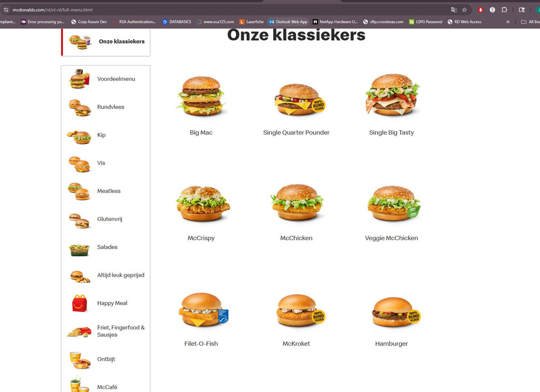Click the site information icon in address bar

click(6, 10)
